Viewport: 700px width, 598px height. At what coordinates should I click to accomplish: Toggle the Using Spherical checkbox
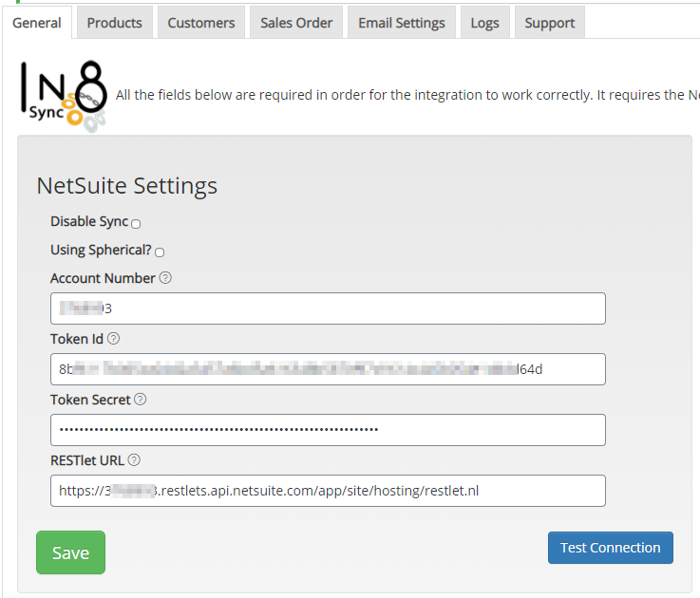pyautogui.click(x=160, y=252)
